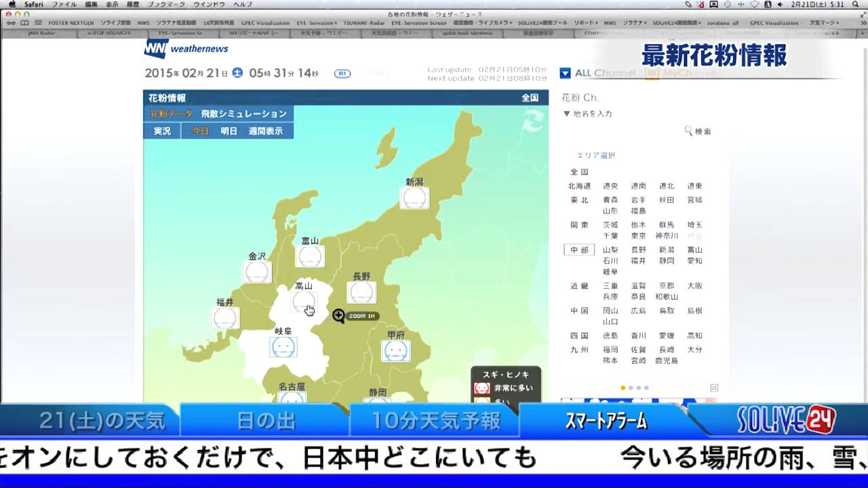This screenshot has height=488, width=868.
Task: Click the Safari bookmarks book icon
Action: coord(24,22)
